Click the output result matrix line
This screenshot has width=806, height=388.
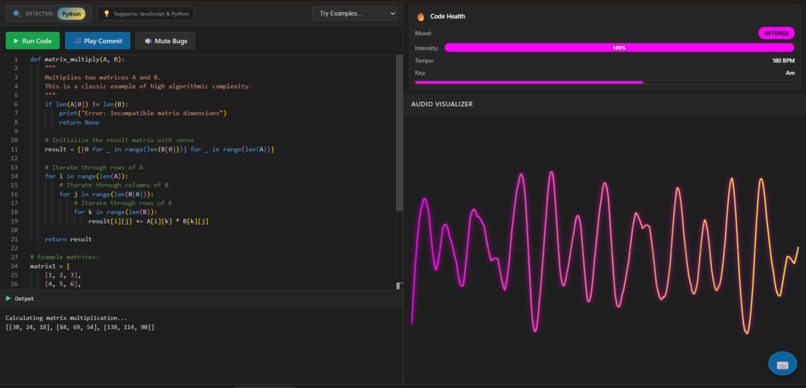coord(80,327)
